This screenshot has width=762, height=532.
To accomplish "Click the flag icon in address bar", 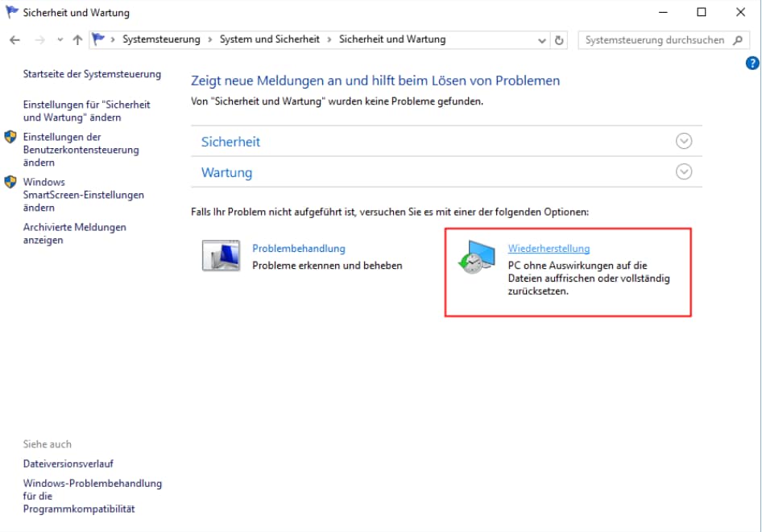I will click(x=99, y=39).
